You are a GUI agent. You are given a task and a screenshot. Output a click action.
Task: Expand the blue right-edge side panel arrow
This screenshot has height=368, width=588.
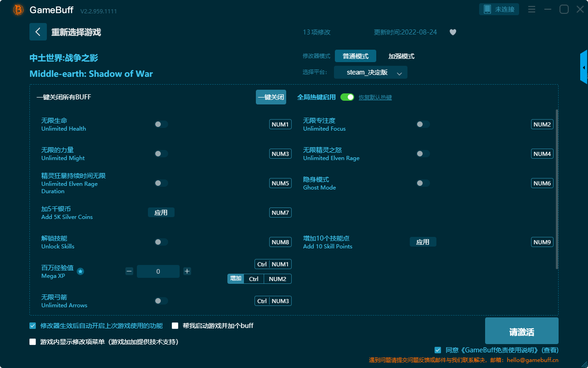(x=584, y=68)
